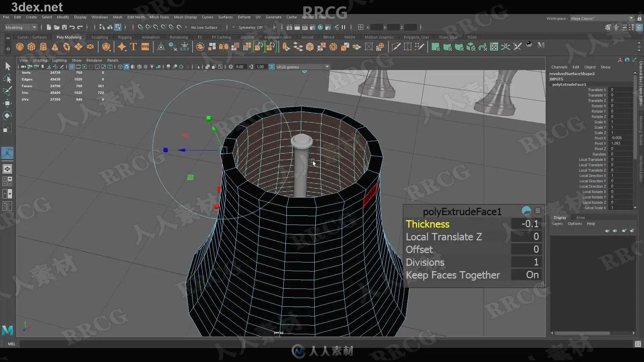Screen dimensions: 644x362
Task: Click the No Live Surface button
Action: pos(204,27)
